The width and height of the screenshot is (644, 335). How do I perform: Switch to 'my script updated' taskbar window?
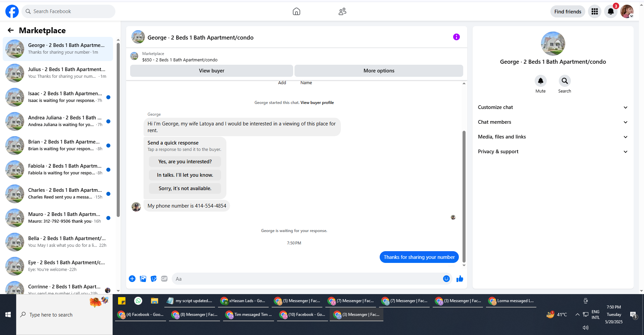click(x=190, y=301)
